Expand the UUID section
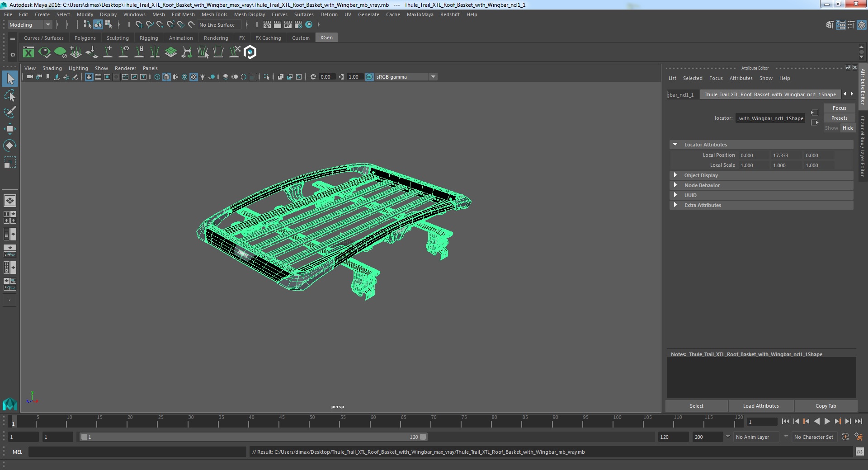 click(675, 195)
